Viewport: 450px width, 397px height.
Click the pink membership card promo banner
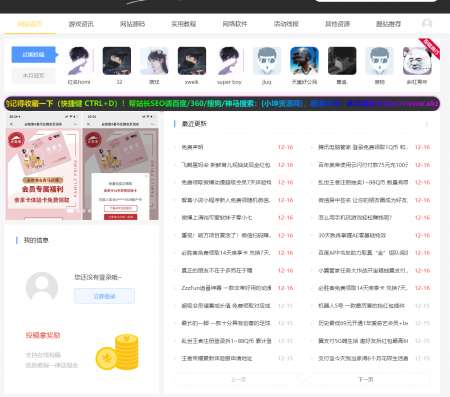(x=82, y=166)
